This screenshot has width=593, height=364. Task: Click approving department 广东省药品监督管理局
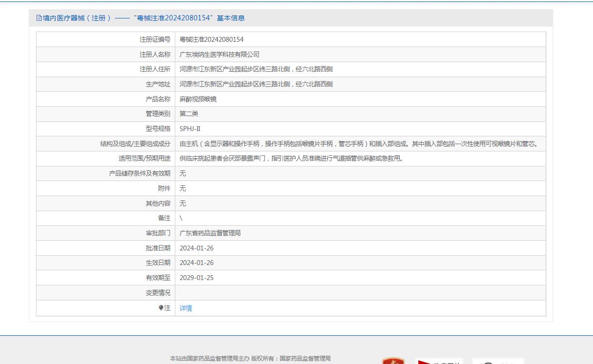pyautogui.click(x=210, y=233)
